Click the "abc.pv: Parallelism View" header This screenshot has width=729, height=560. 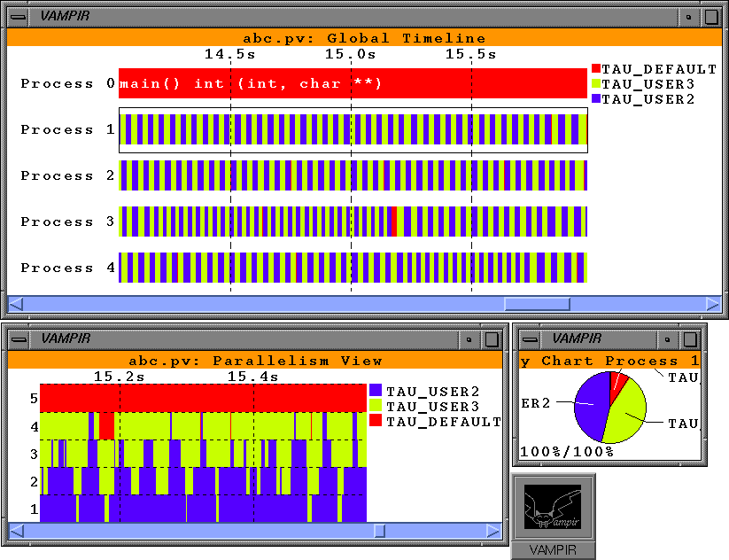255,361
